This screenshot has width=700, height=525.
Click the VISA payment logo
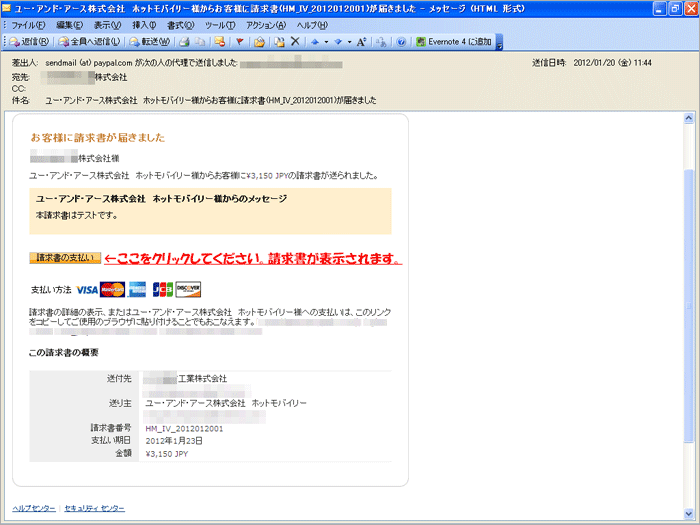[x=87, y=290]
